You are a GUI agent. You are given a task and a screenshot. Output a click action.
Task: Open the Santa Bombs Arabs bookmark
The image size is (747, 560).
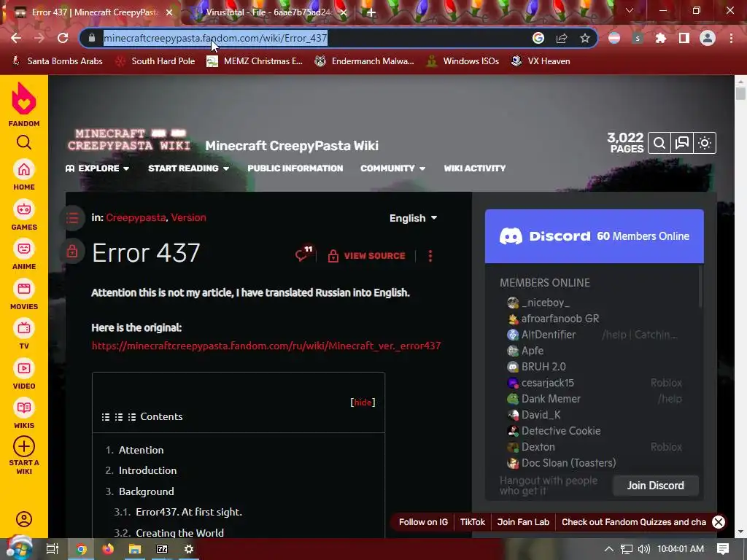57,61
